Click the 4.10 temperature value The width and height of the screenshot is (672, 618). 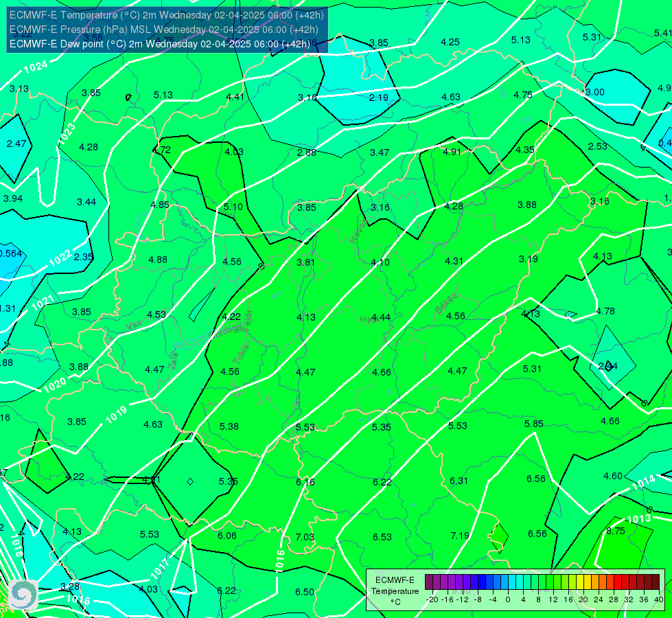380,262
